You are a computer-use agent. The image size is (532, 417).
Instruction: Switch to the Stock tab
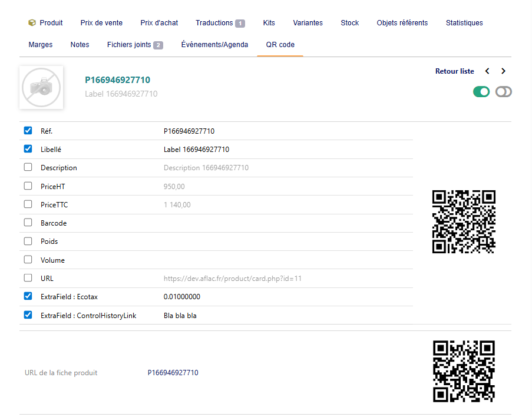(x=349, y=23)
